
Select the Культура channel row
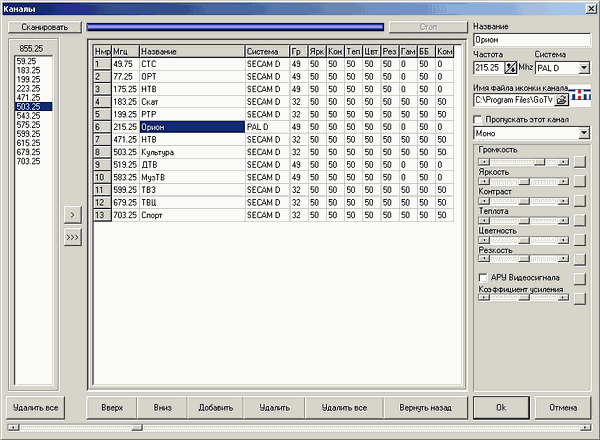pyautogui.click(x=274, y=152)
